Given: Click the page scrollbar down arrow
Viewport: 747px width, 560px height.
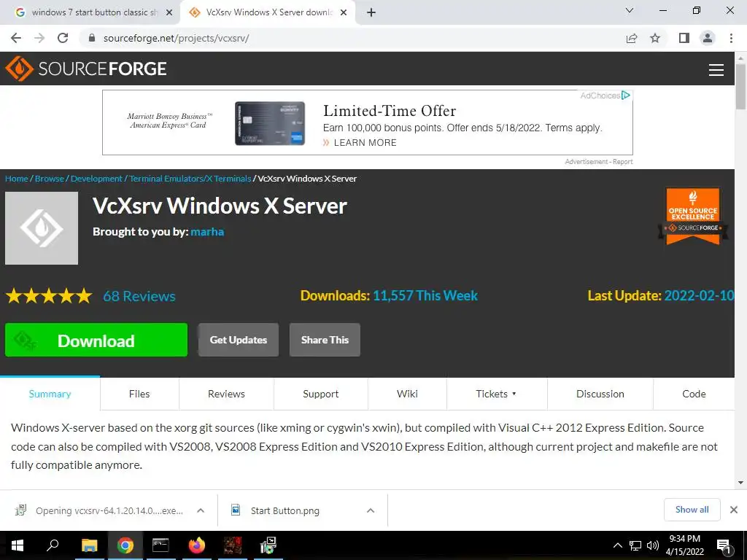Looking at the screenshot, I should pos(741,483).
